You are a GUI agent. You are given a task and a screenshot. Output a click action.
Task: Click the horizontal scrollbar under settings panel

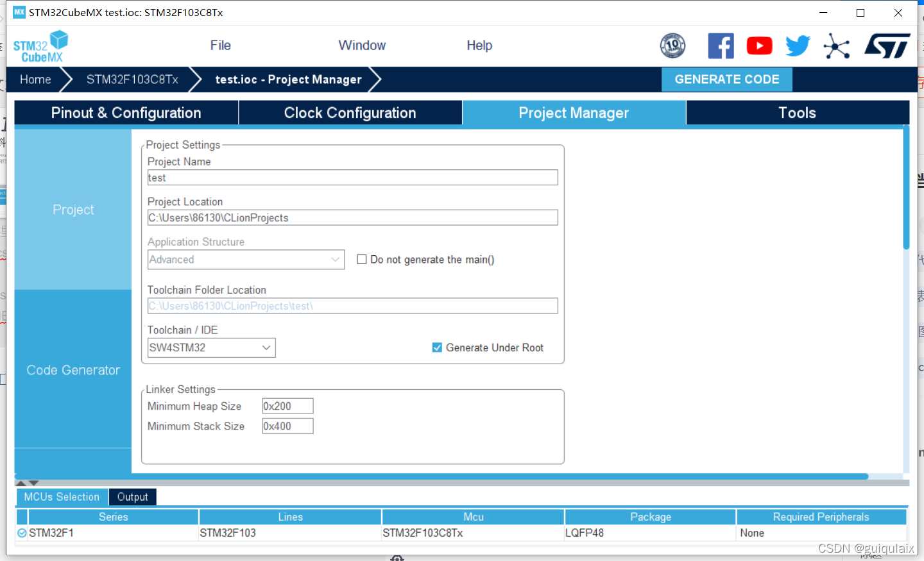click(441, 476)
